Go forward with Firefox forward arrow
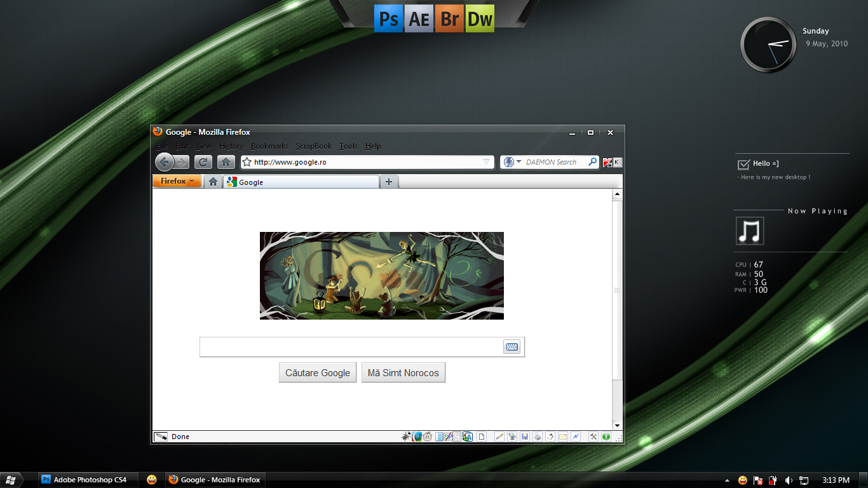This screenshot has height=488, width=868. [181, 162]
